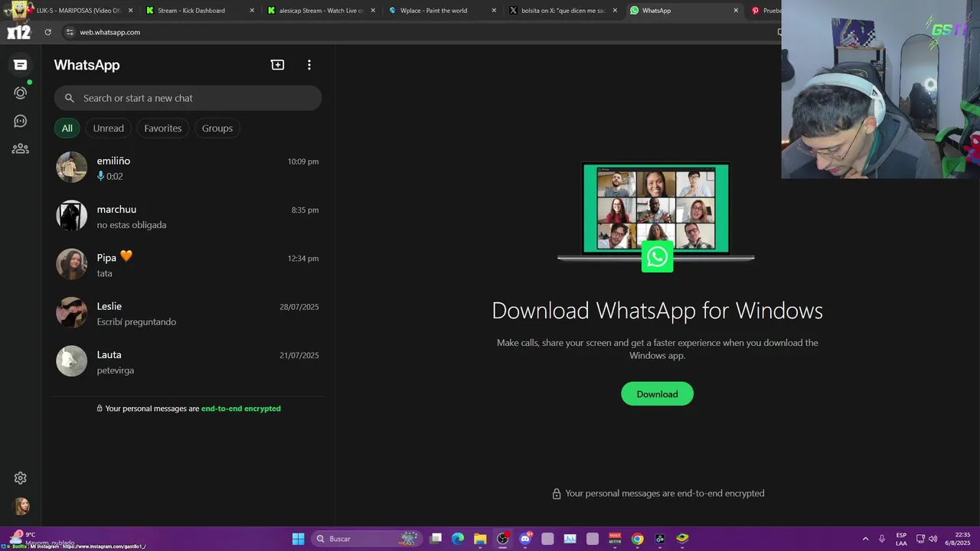This screenshot has width=980, height=551.
Task: Open the three-dot menu next to WhatsApp title
Action: tap(309, 65)
